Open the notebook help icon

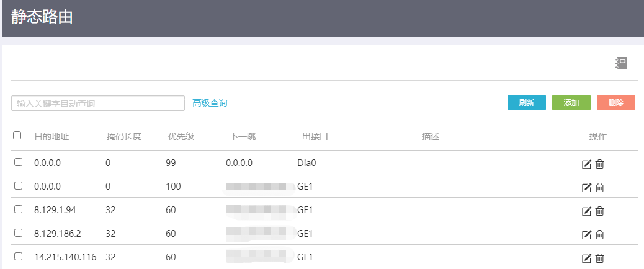tap(621, 63)
